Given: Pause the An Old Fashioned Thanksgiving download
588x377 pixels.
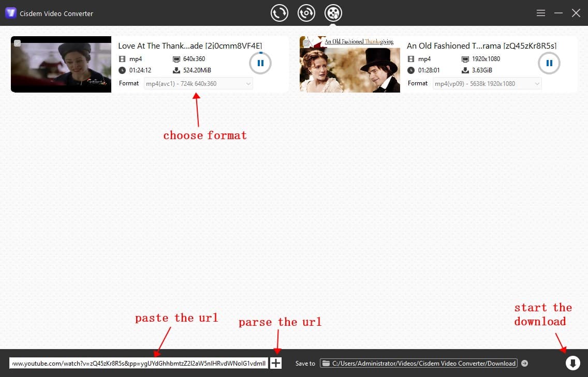Looking at the screenshot, I should 549,63.
